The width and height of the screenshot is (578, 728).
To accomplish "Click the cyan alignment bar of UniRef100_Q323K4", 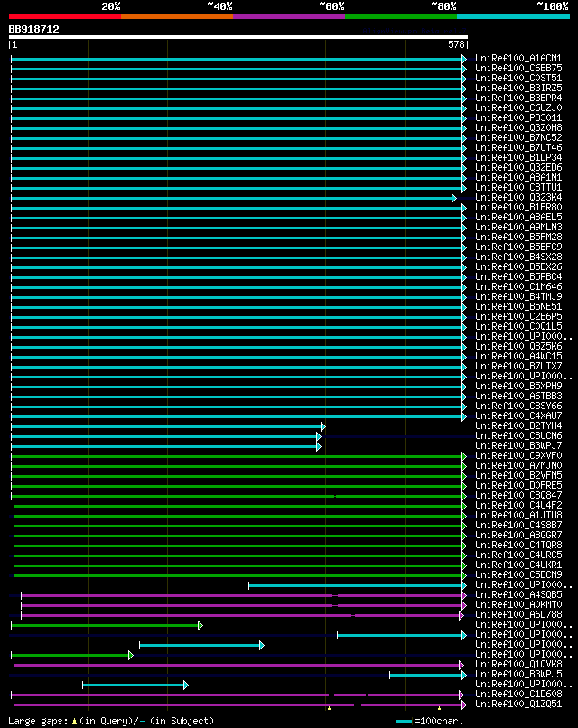I will coord(234,198).
